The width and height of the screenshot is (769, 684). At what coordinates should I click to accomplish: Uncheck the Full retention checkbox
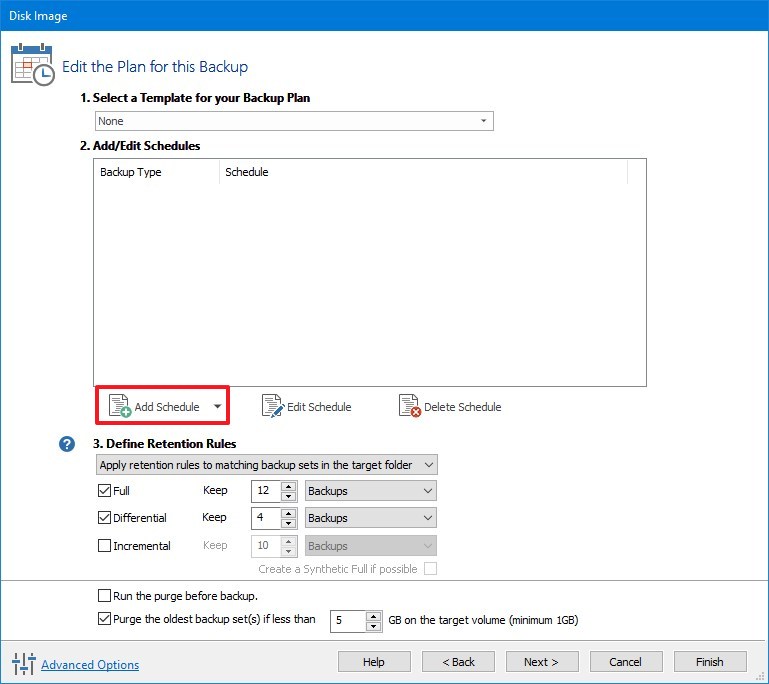pyautogui.click(x=104, y=491)
